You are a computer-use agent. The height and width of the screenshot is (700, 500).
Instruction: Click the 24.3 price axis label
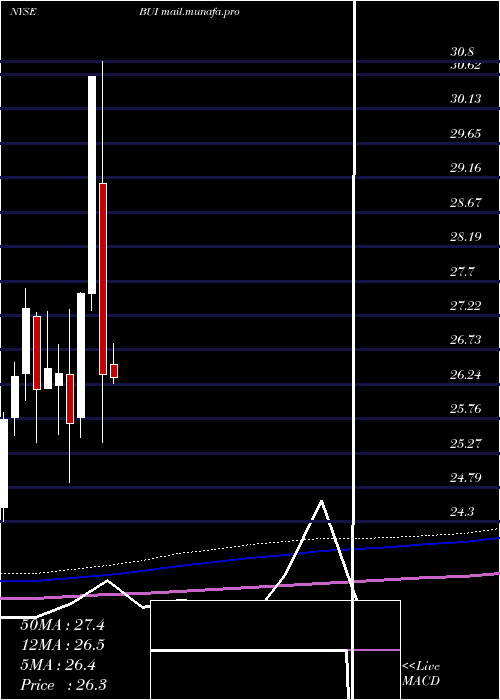[462, 512]
